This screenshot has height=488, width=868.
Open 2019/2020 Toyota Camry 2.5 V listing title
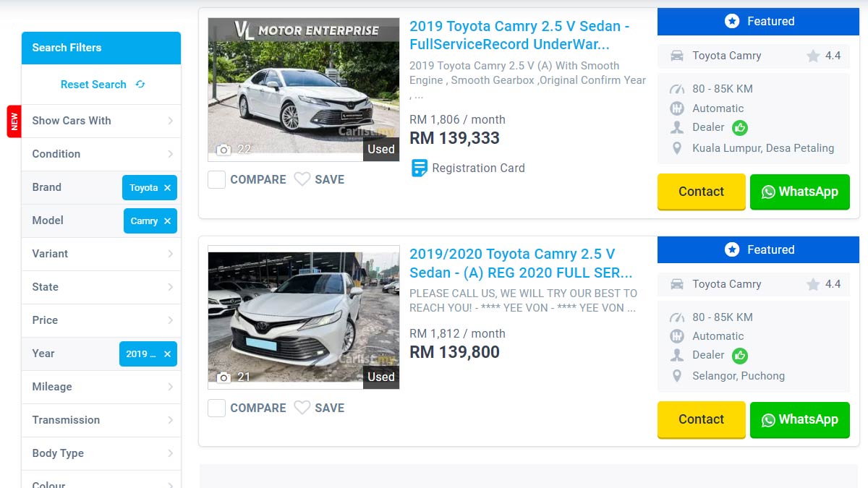click(520, 263)
